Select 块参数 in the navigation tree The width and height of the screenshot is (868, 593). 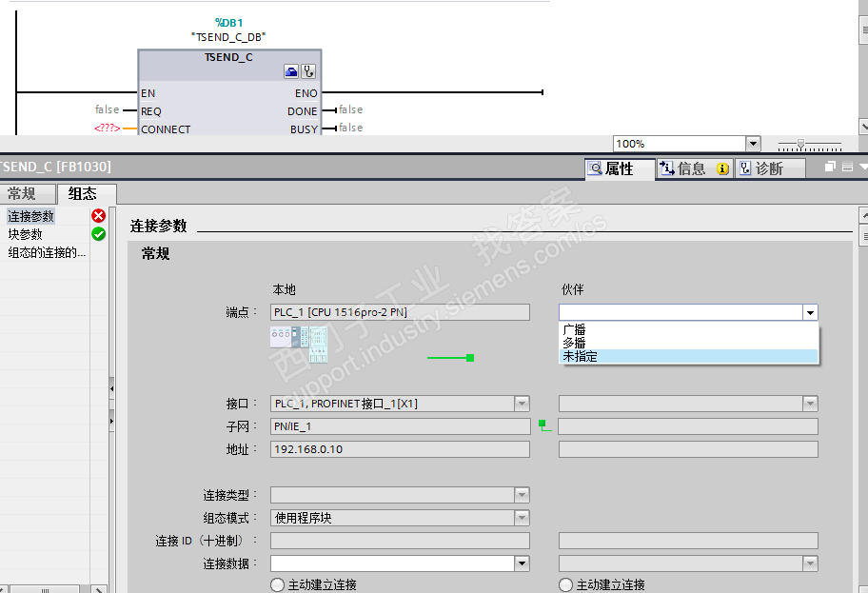(x=26, y=234)
